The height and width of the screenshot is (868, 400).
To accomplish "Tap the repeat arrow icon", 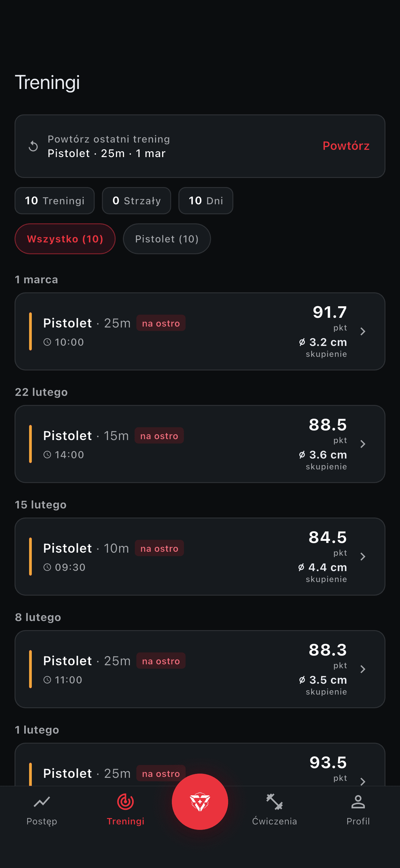I will (33, 146).
